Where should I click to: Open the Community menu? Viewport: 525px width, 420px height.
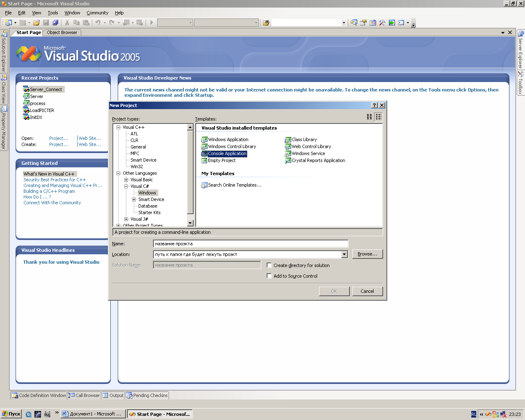point(97,13)
